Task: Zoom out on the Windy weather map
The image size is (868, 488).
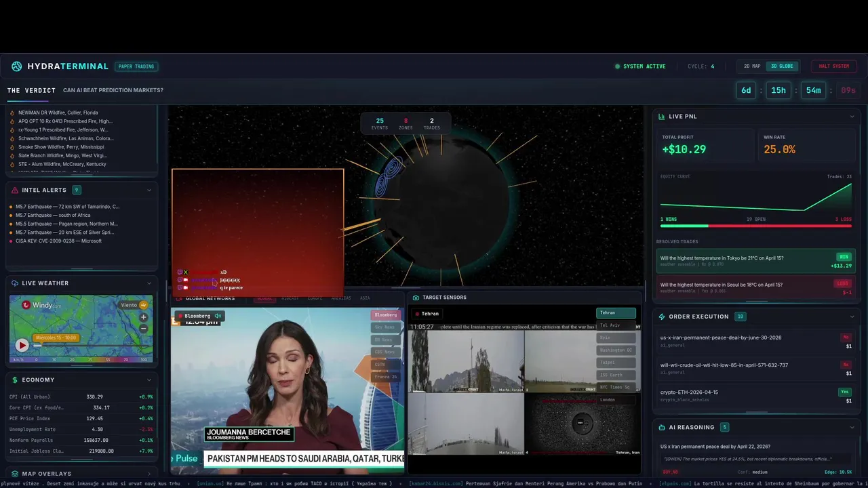Action: pos(143,329)
